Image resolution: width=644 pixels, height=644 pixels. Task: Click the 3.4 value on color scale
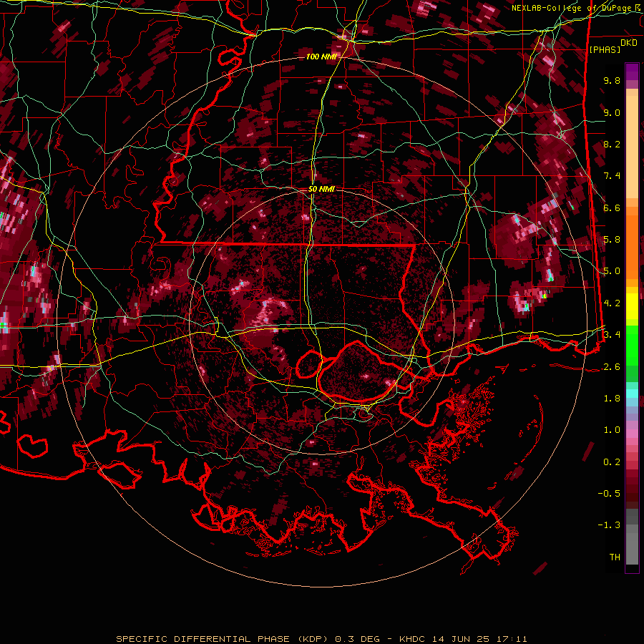[612, 335]
